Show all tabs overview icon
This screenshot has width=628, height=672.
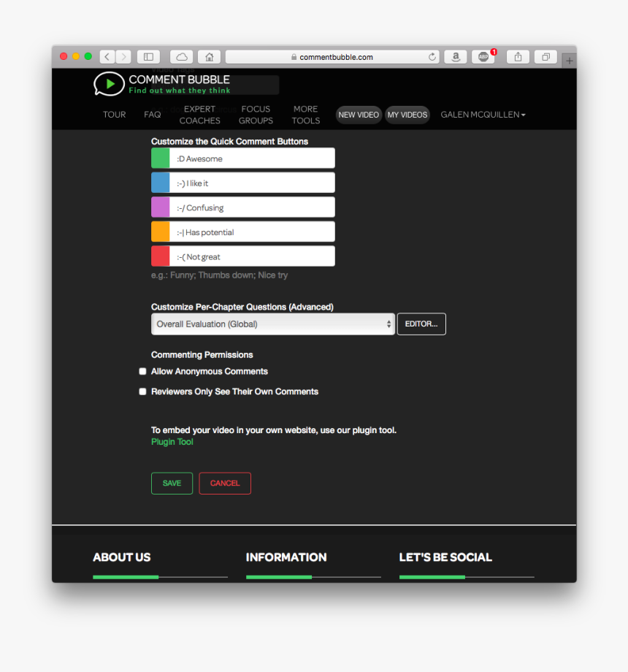pos(545,56)
